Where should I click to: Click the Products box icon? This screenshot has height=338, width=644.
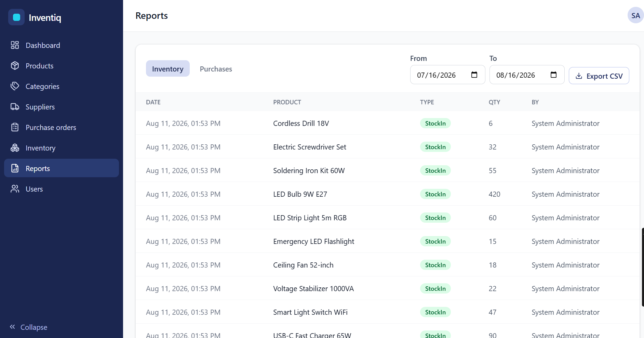point(15,66)
